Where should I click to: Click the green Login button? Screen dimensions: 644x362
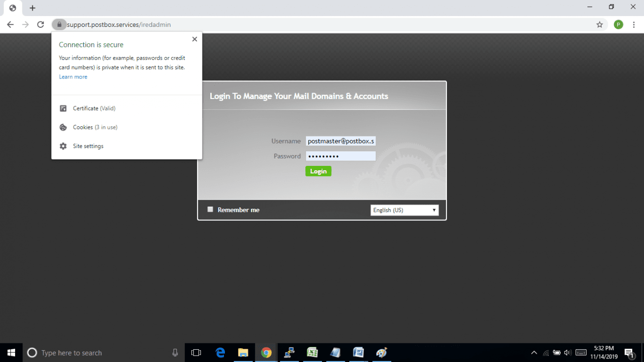click(x=318, y=171)
